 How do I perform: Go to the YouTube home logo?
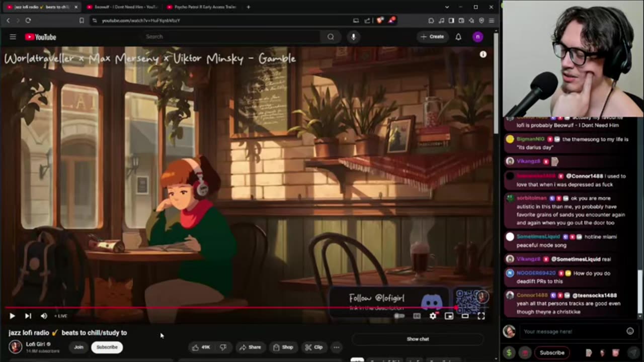41,37
